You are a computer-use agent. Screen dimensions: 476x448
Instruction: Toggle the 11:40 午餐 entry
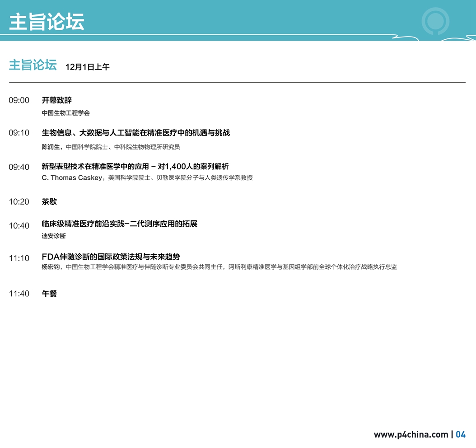19,293
